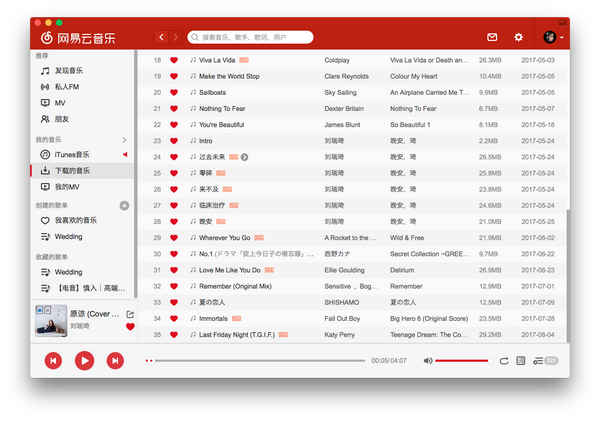600x421 pixels.
Task: Toggle like heart for Viva La Vida
Action: point(174,60)
